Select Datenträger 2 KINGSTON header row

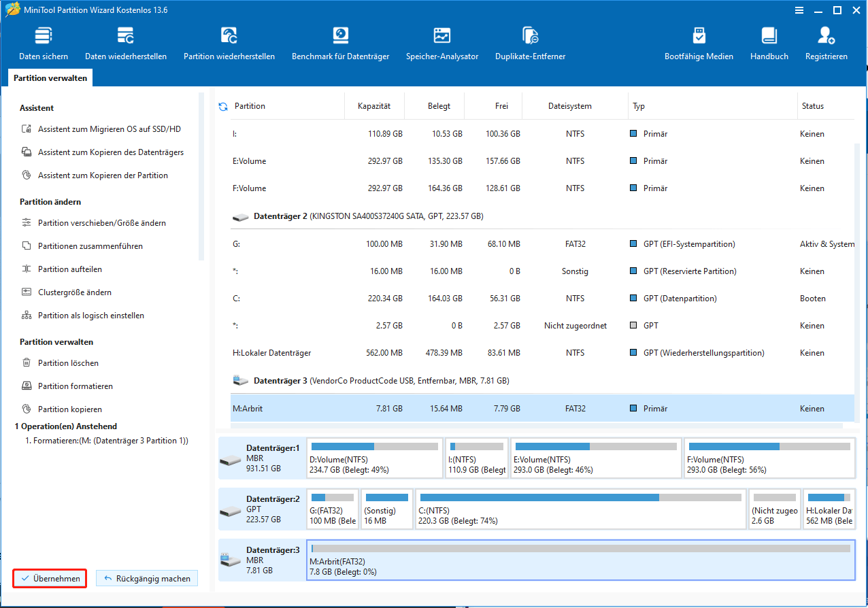(542, 216)
